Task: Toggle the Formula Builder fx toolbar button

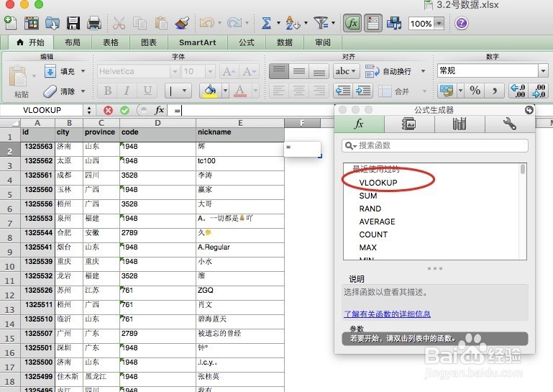Action: [x=352, y=23]
